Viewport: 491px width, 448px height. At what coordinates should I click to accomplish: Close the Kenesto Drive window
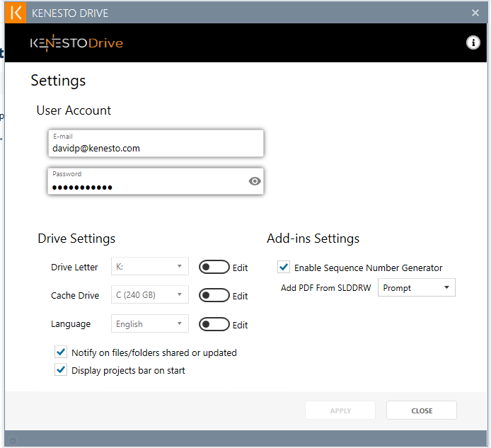(475, 13)
